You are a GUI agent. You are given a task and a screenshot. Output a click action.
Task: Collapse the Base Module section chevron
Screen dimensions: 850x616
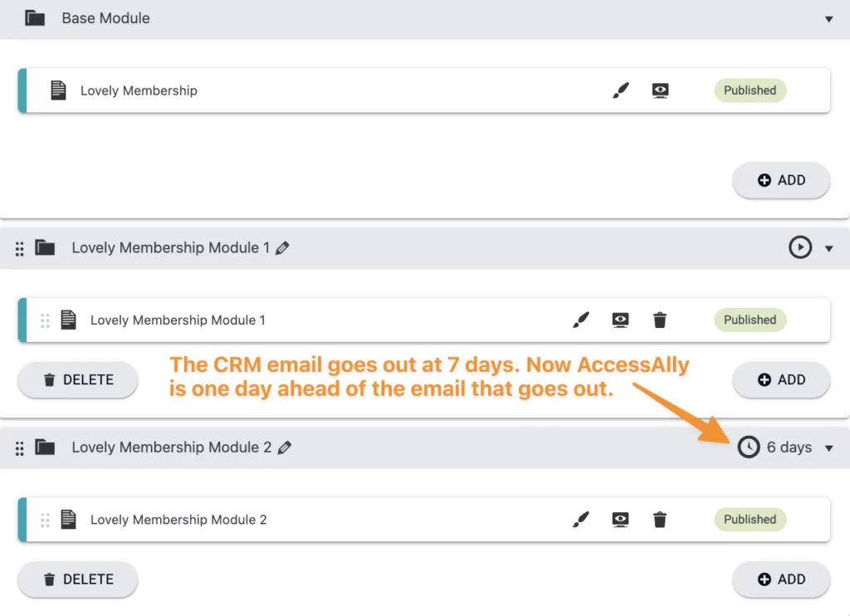point(830,18)
